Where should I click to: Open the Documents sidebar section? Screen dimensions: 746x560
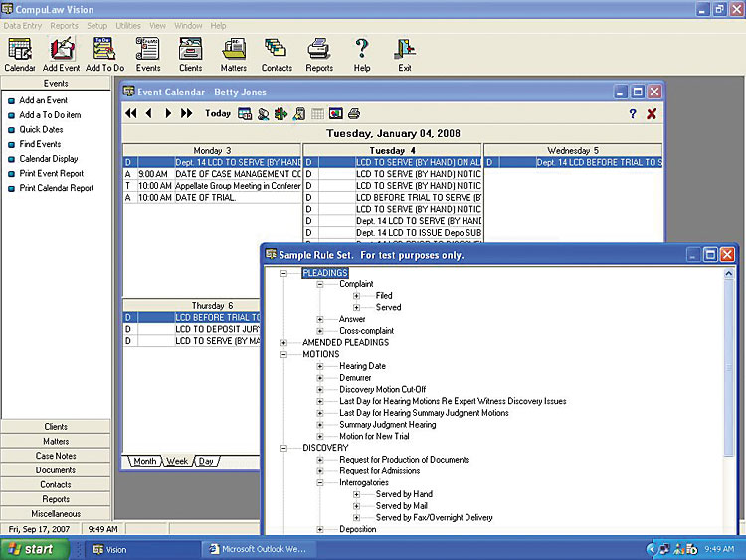[56, 470]
